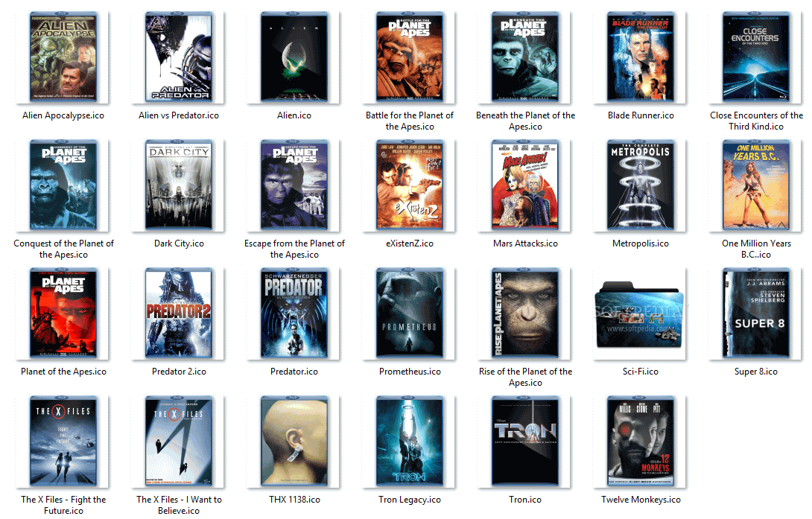Select Close Encounters of the Third Kind icon
812x519 pixels.
coord(756,57)
